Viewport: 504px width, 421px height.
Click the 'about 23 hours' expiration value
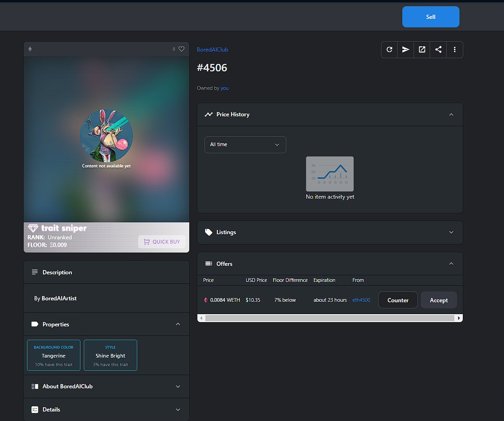[330, 300]
